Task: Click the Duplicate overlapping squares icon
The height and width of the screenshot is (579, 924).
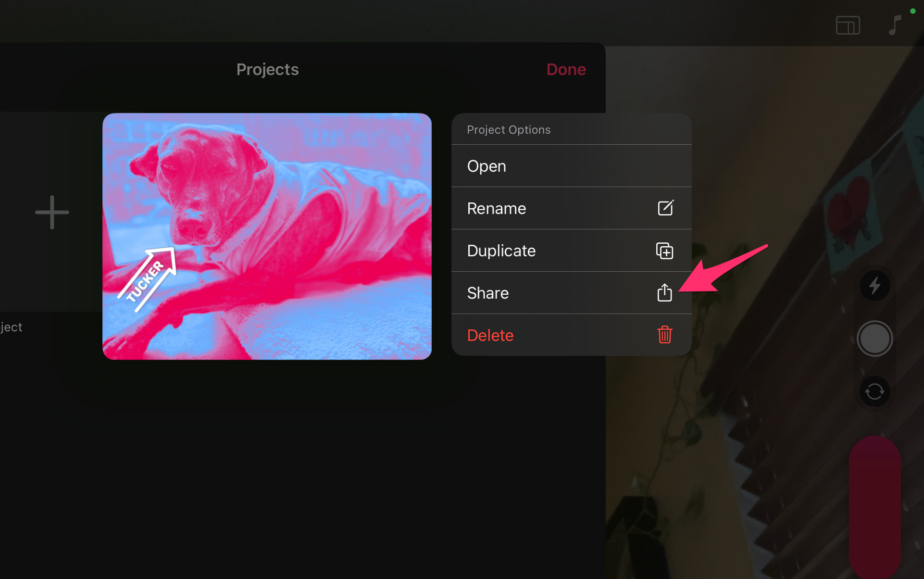Action: (664, 251)
